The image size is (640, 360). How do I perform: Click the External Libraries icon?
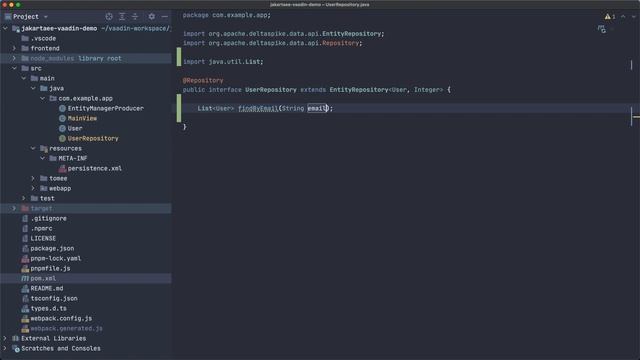pyautogui.click(x=16, y=338)
